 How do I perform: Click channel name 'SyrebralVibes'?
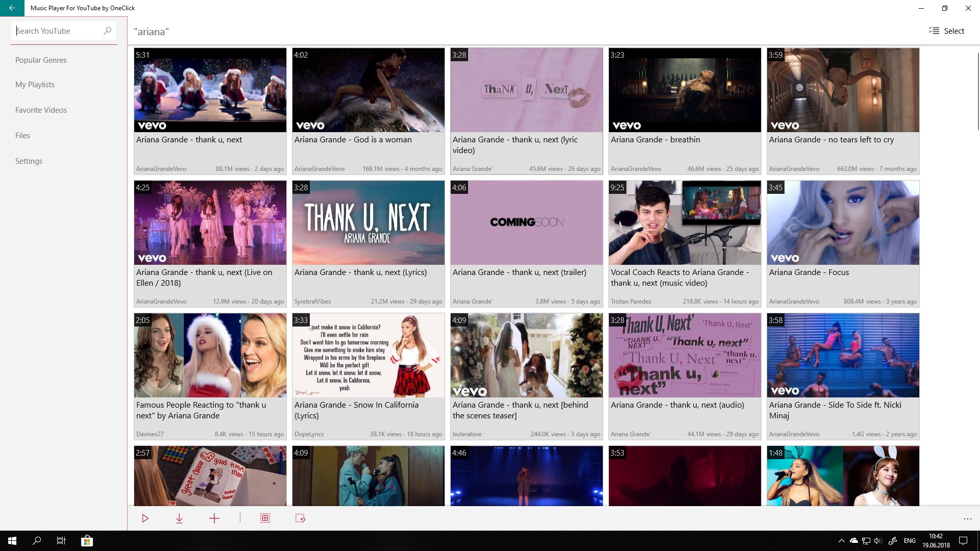pos(312,302)
